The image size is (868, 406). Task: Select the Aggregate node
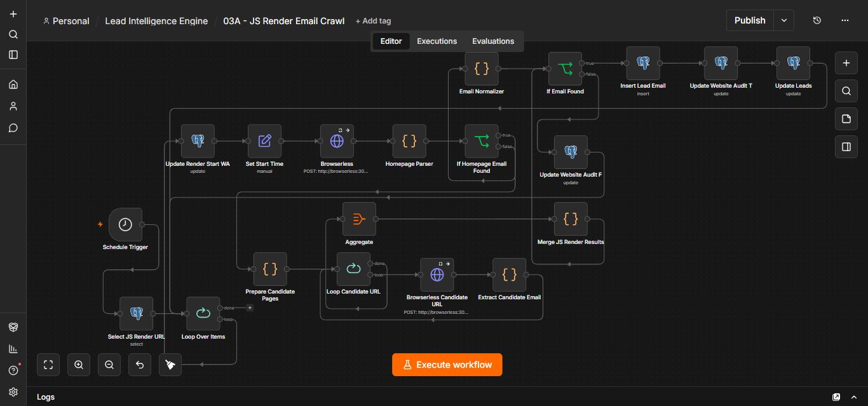tap(359, 219)
